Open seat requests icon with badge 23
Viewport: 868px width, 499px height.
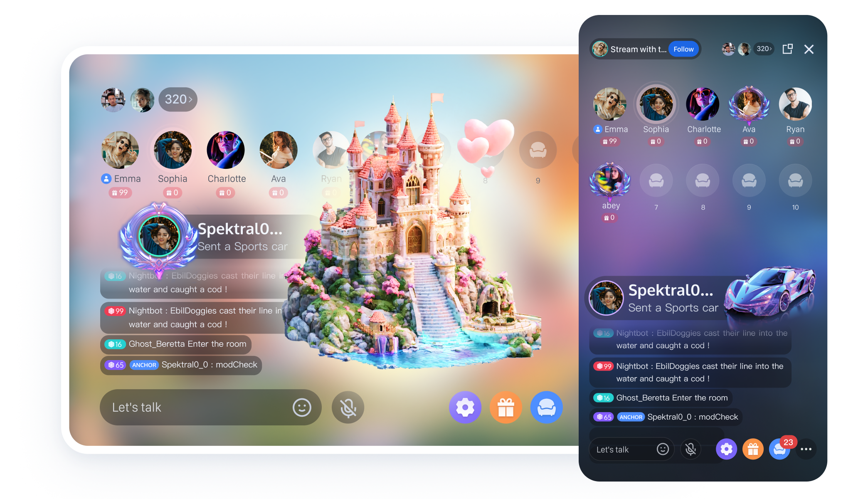pos(779,450)
